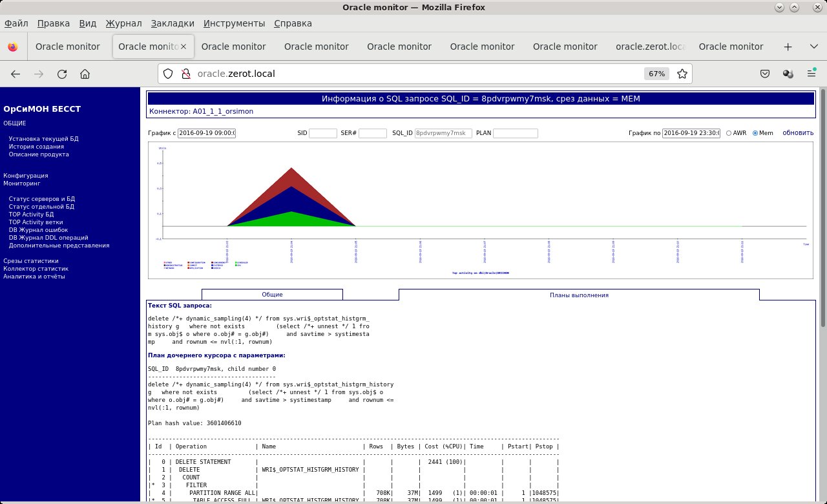Bookmark this page with the star icon
This screenshot has height=504, width=827.
682,74
